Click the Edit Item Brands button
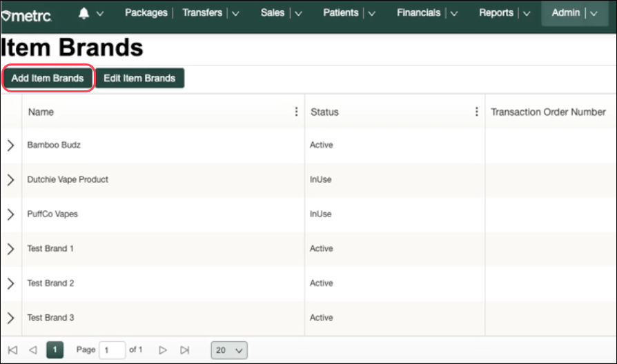This screenshot has height=364, width=617. click(x=139, y=78)
